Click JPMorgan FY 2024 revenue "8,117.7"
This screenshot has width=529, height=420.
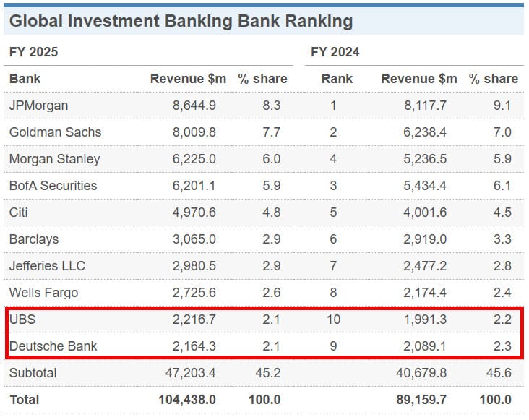point(425,106)
